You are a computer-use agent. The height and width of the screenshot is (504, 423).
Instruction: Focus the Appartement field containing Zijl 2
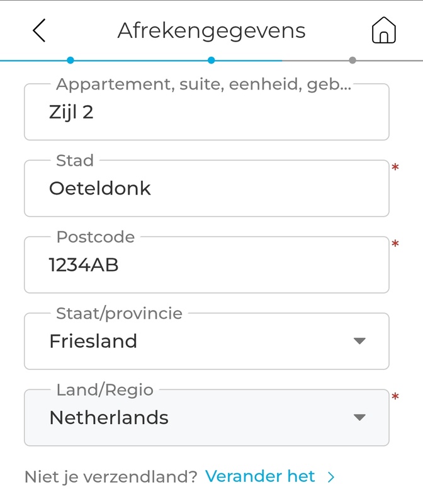(206, 113)
